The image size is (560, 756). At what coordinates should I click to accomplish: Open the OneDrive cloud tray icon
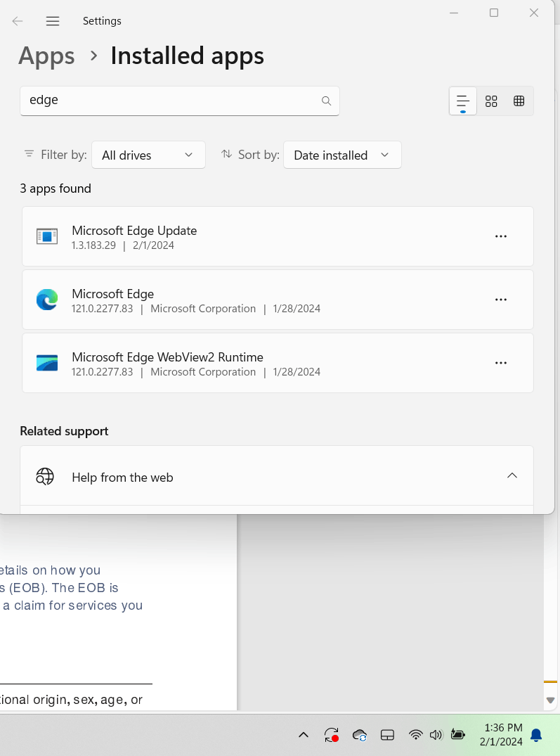360,735
